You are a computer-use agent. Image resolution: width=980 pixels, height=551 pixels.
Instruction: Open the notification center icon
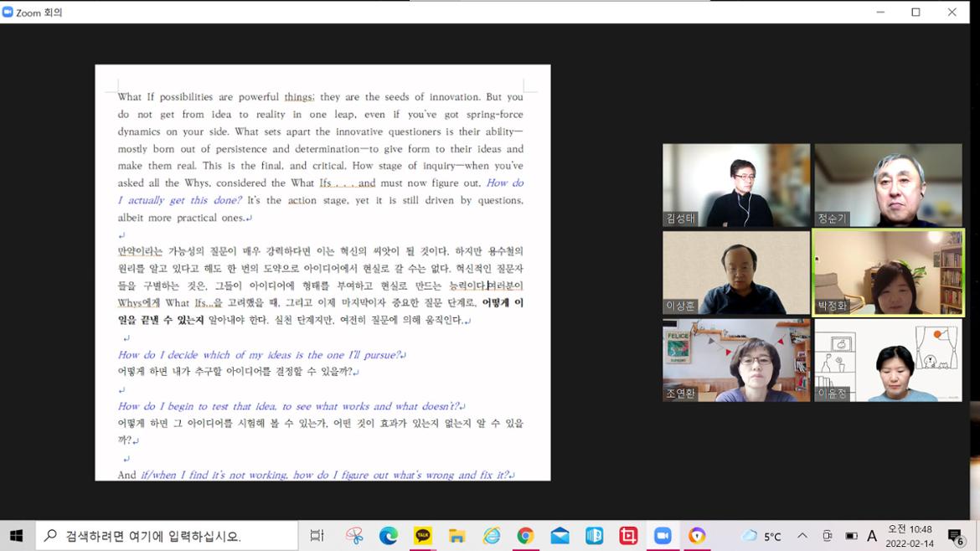(x=956, y=536)
